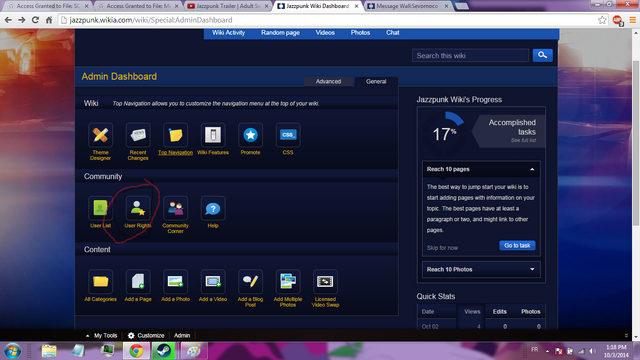640x360 pixels.
Task: Open Random page menu item
Action: point(280,33)
